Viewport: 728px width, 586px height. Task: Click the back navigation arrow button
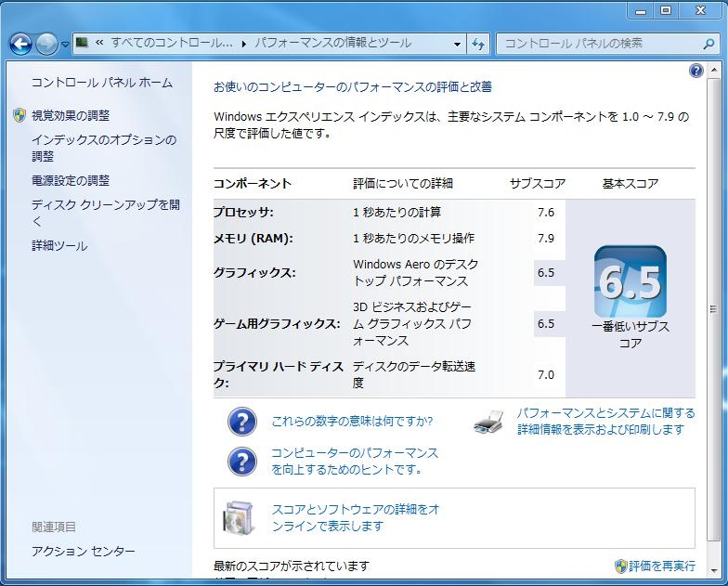coord(20,44)
